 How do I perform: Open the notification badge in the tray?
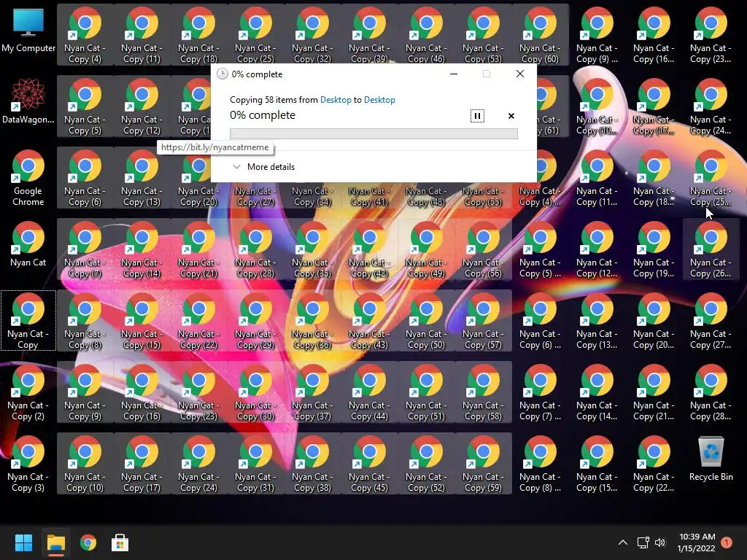coord(727,542)
